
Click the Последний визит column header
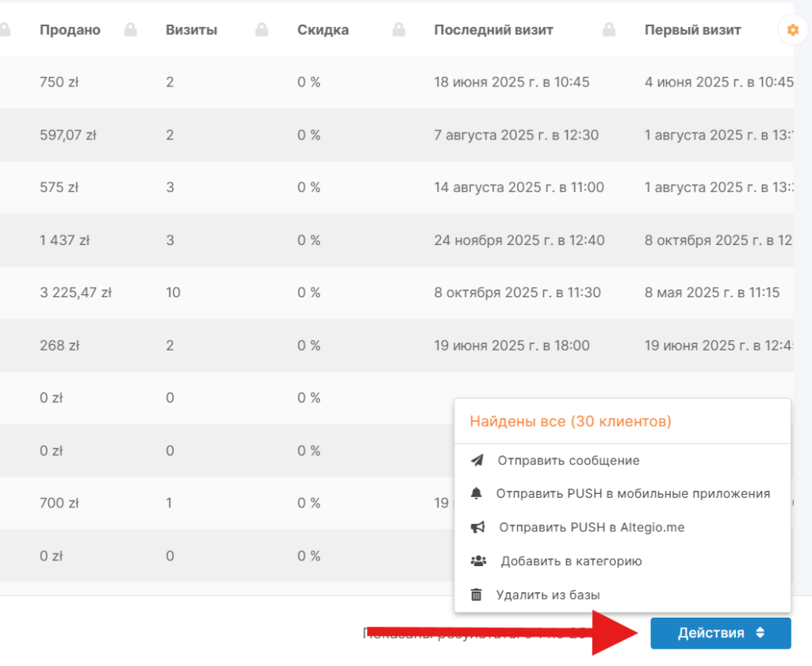click(x=493, y=30)
